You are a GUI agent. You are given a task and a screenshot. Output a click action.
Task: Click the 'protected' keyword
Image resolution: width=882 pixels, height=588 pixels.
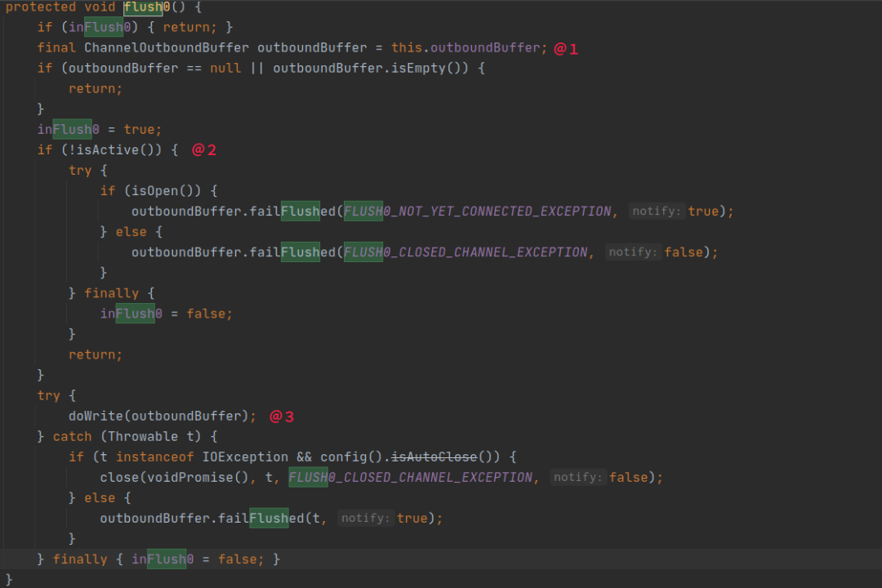click(x=41, y=7)
